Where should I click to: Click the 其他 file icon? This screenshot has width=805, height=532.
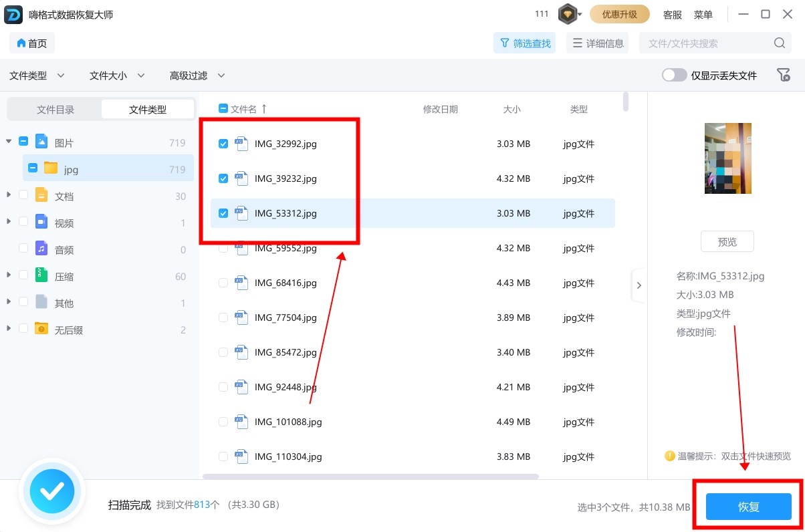click(41, 301)
